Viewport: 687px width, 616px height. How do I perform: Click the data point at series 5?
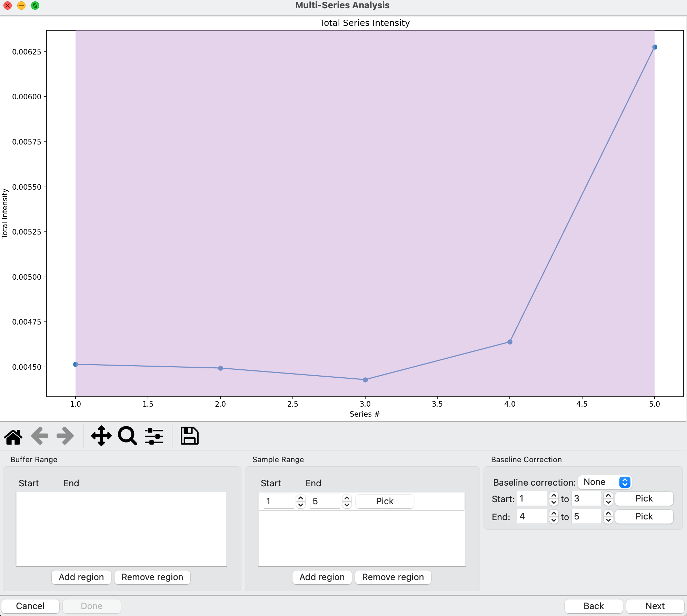pos(655,47)
